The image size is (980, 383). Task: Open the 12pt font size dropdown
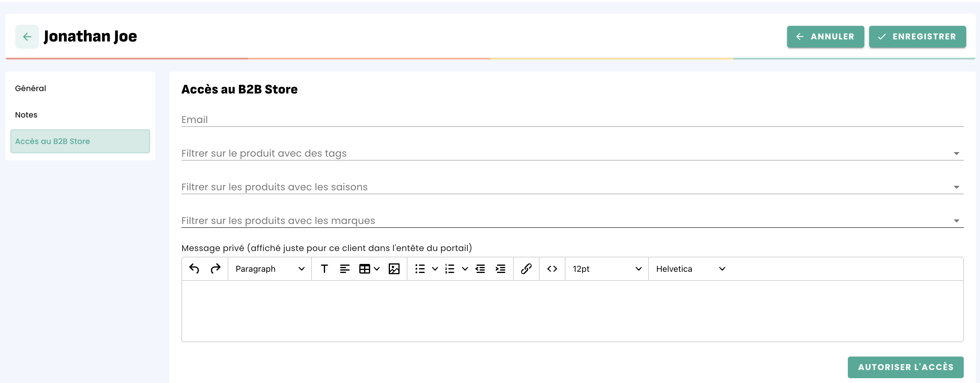point(606,269)
